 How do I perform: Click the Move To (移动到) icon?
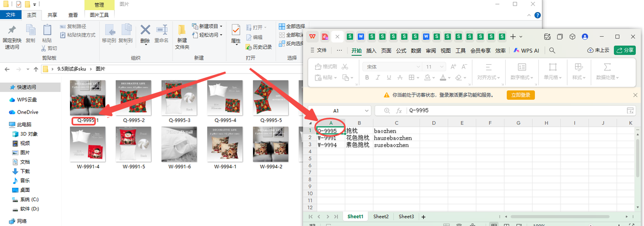click(110, 30)
